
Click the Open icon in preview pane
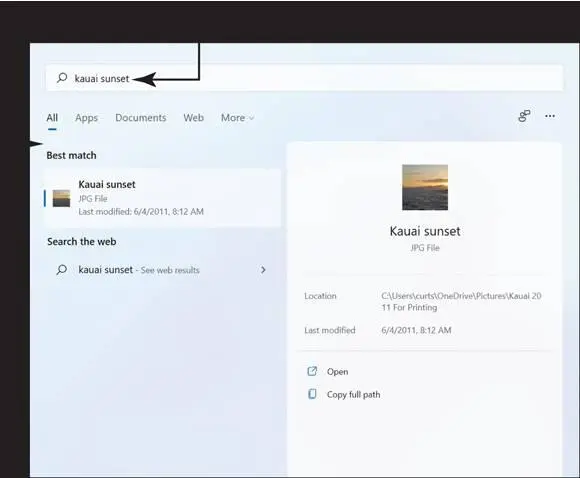312,371
